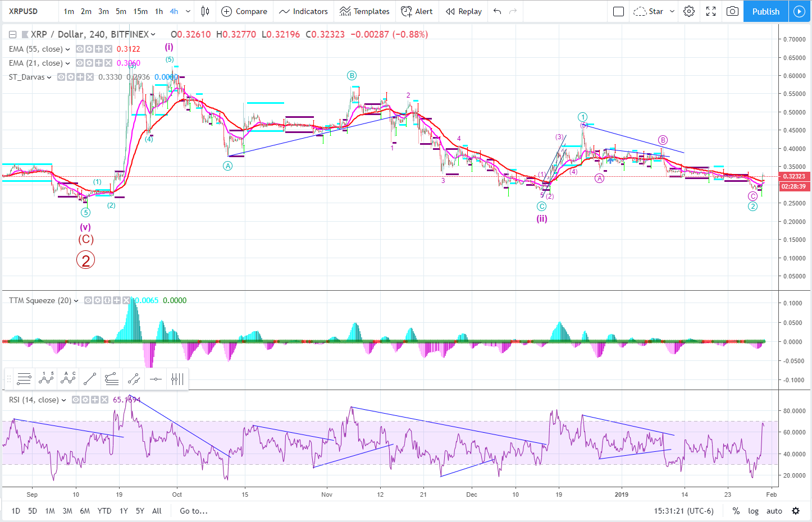Toggle log scale for price axis
Viewport: 812px width, 522px height.
coord(753,511)
